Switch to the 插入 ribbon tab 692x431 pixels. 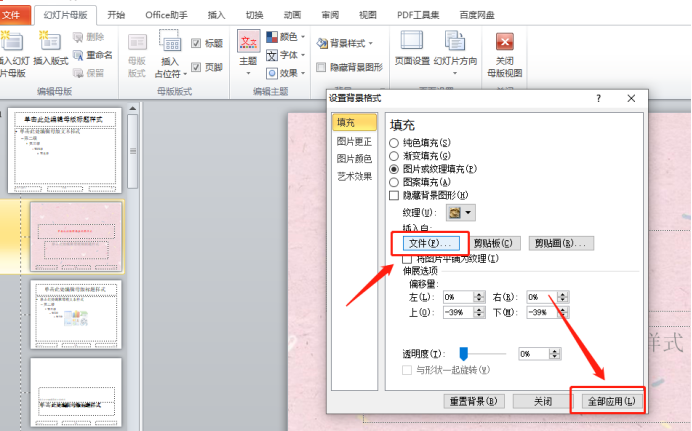click(x=216, y=15)
